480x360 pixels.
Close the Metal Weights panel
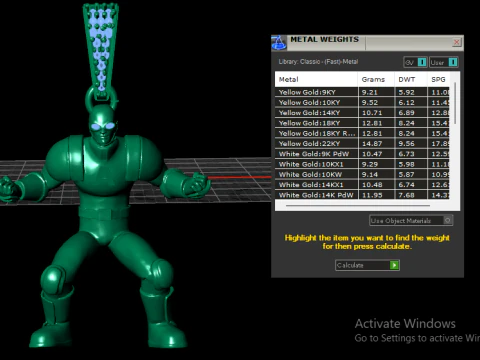456,42
